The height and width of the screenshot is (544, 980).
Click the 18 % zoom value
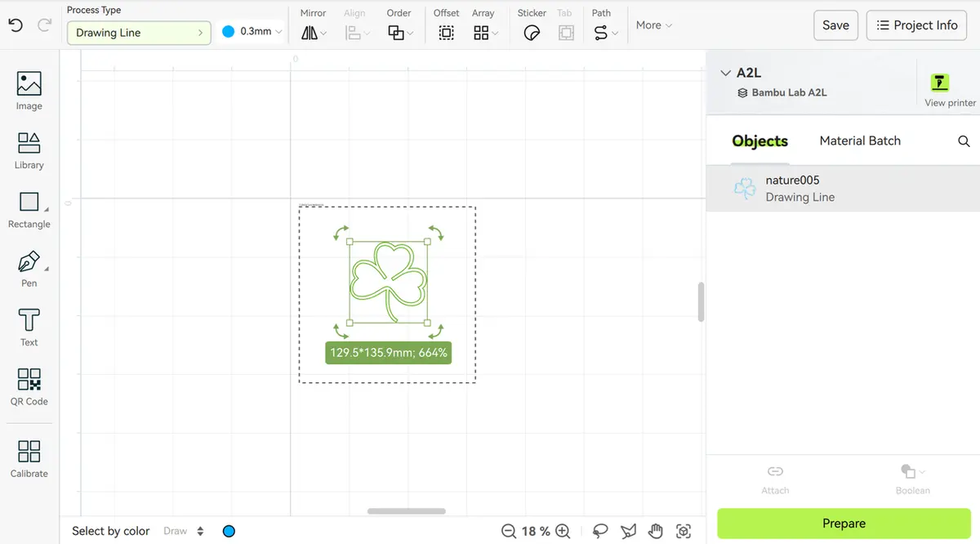pos(536,531)
